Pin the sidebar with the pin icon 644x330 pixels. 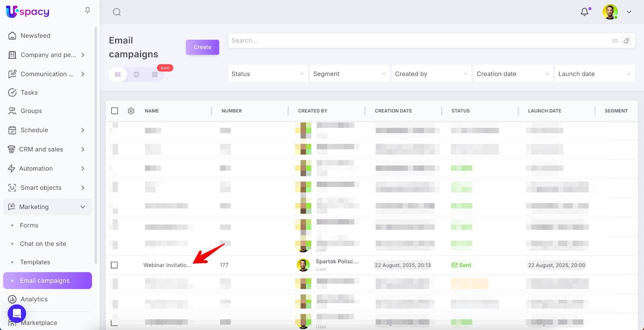(87, 11)
